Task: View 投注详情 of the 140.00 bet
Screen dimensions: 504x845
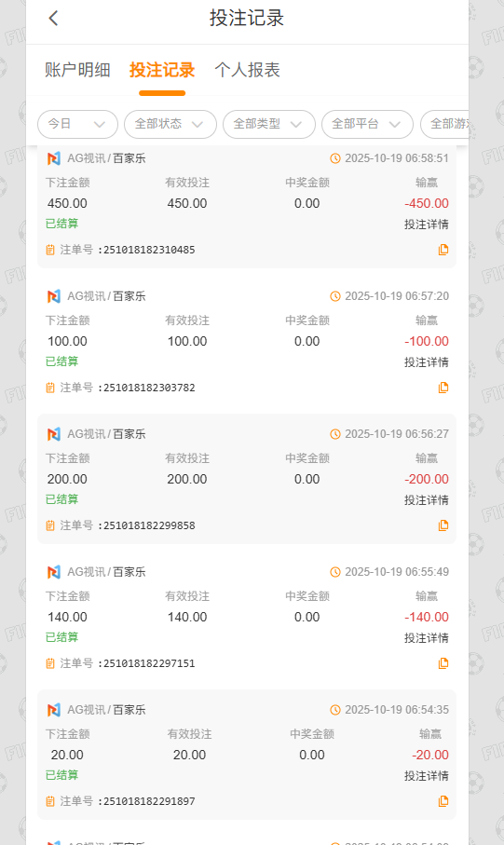Action: pyautogui.click(x=427, y=638)
